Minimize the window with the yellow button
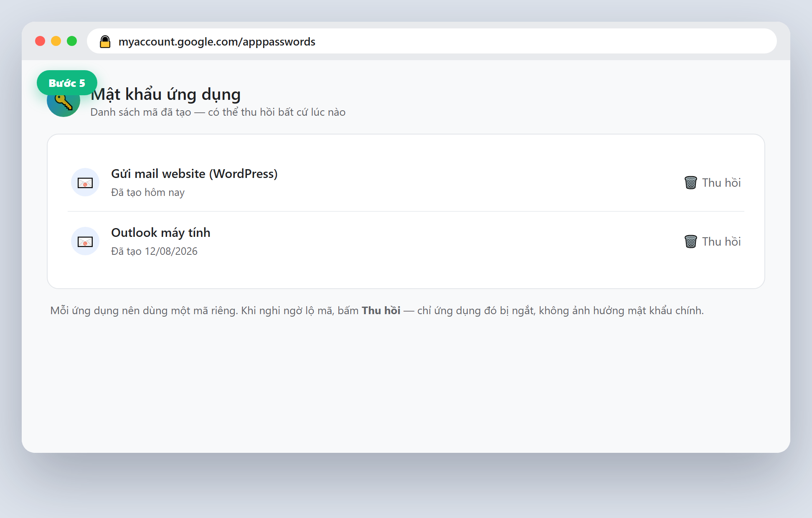 (56, 41)
